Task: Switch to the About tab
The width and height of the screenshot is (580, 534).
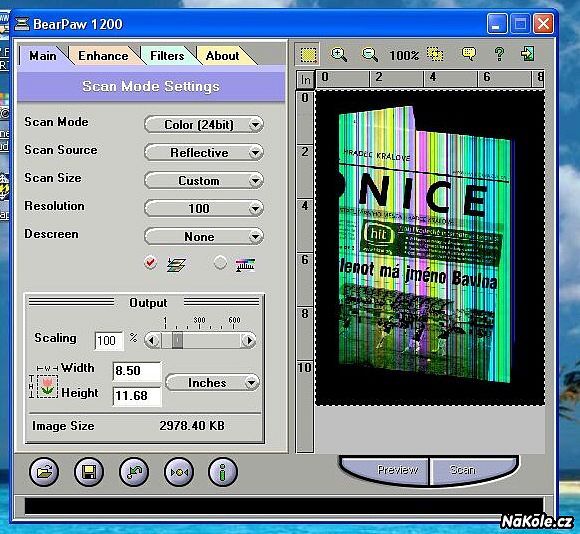Action: point(222,56)
